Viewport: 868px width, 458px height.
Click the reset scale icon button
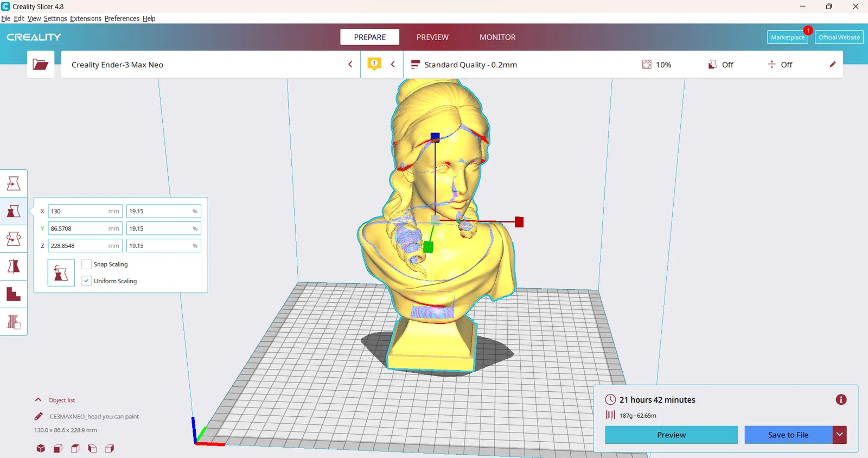[61, 272]
